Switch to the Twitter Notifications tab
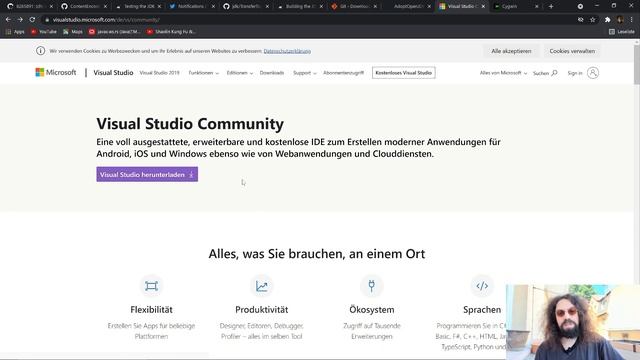 tap(192, 7)
